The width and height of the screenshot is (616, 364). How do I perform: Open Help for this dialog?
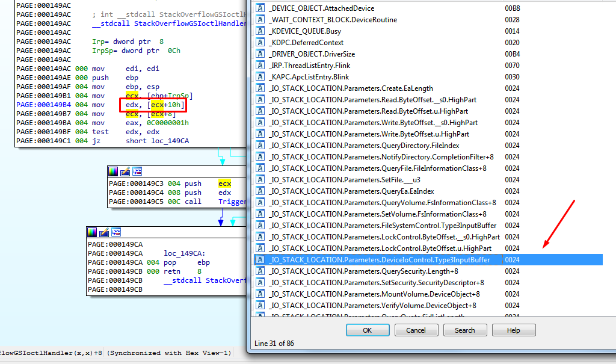point(513,330)
